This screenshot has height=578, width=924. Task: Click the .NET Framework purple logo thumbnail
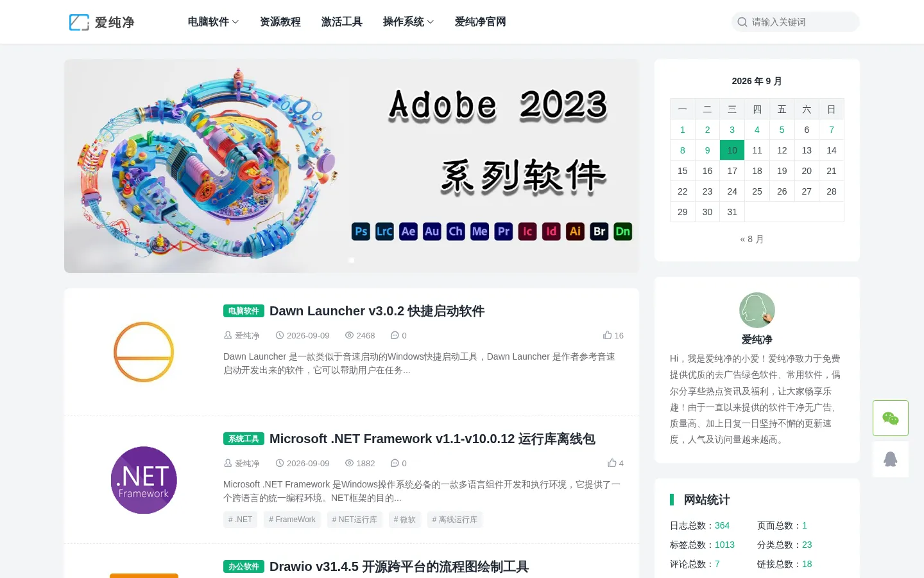pyautogui.click(x=144, y=480)
